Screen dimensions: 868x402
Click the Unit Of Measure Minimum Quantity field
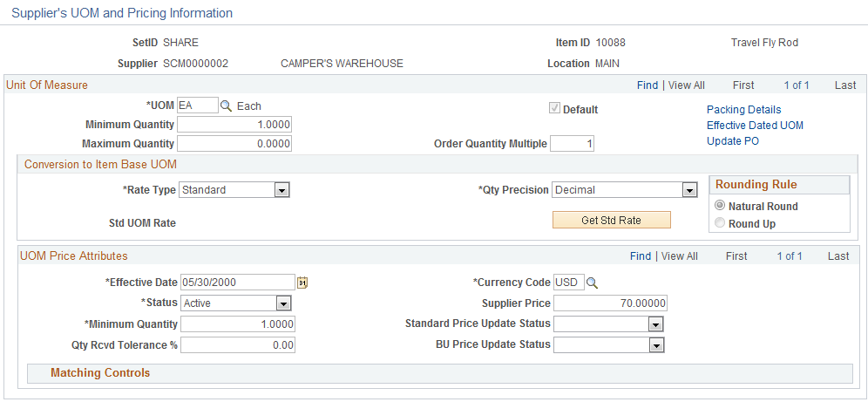(234, 125)
